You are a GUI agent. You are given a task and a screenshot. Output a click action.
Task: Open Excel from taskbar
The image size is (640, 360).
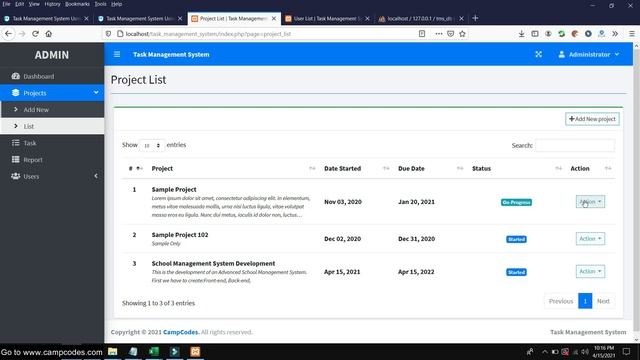click(154, 351)
